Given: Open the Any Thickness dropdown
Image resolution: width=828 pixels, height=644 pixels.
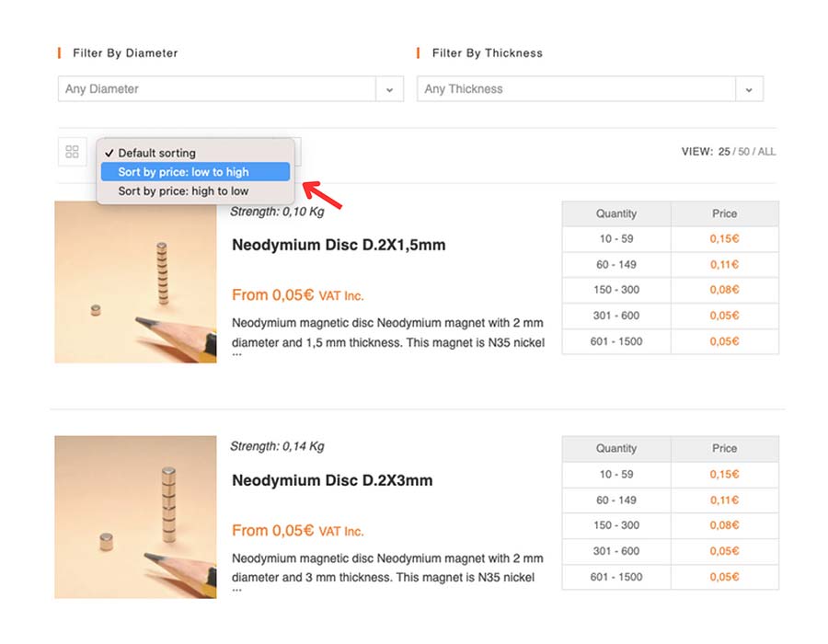Looking at the screenshot, I should coord(590,88).
